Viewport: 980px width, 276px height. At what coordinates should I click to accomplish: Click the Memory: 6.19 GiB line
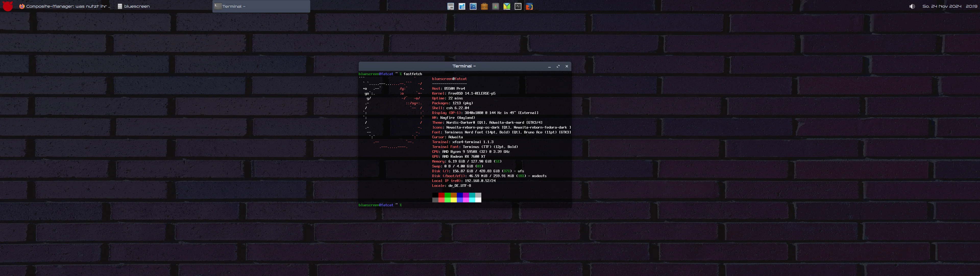pos(467,162)
